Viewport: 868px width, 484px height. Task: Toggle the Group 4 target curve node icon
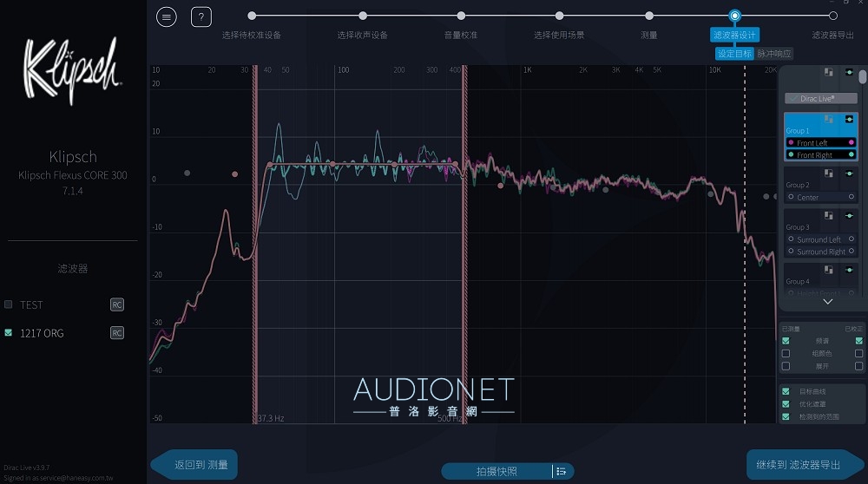click(x=849, y=270)
